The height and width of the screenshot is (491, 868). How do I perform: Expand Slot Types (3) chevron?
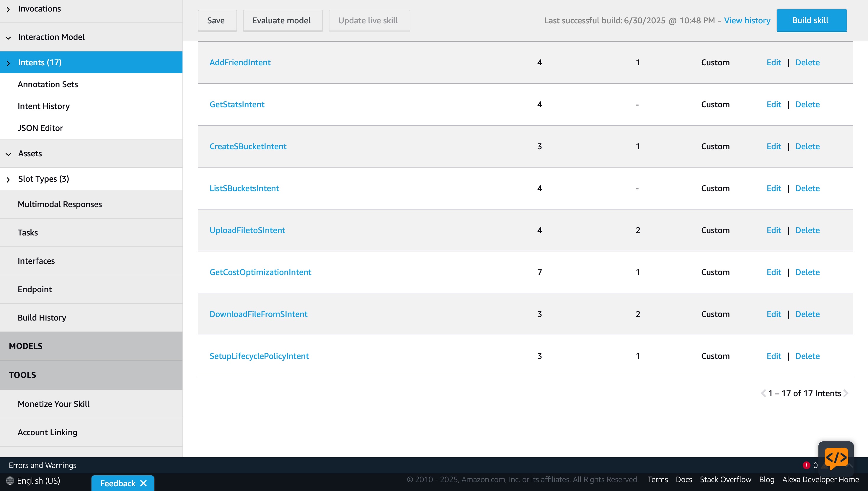coord(9,180)
